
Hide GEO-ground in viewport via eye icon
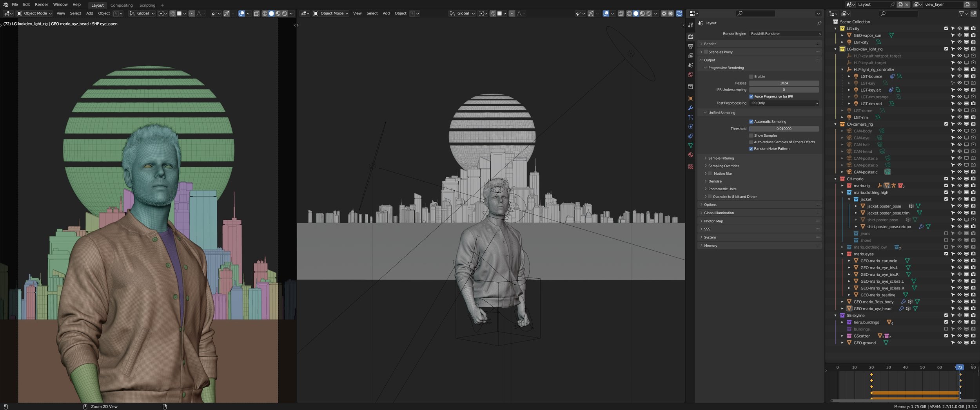click(959, 343)
